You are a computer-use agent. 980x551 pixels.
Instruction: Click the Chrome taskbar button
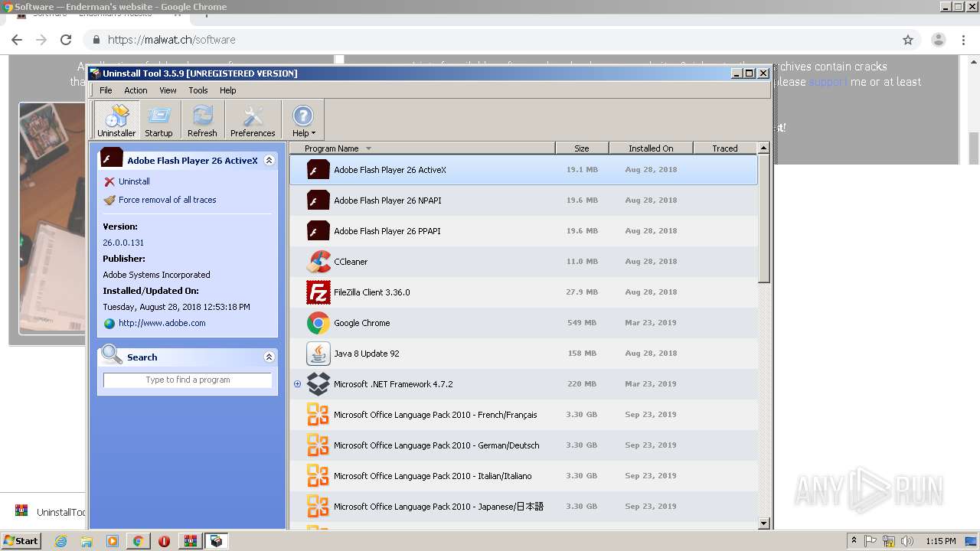[x=138, y=541]
